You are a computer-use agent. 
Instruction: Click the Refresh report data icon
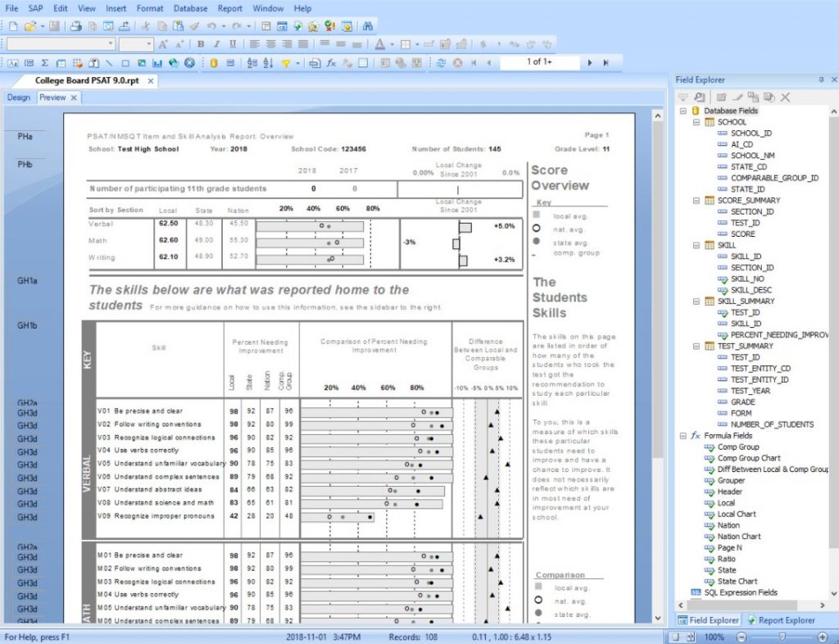pyautogui.click(x=441, y=62)
